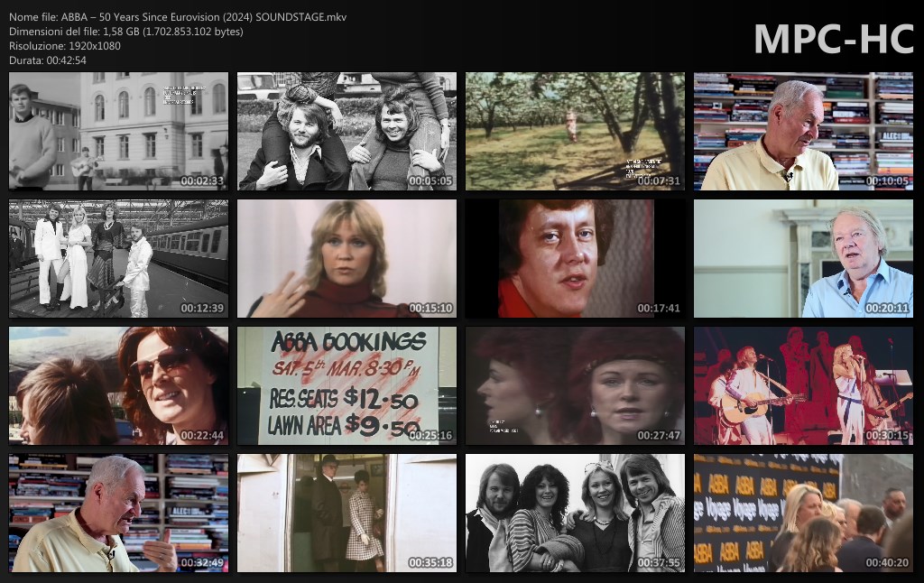Click the blue shirt man thumbnail at 00:20:11
This screenshot has width=924, height=583.
click(x=803, y=258)
